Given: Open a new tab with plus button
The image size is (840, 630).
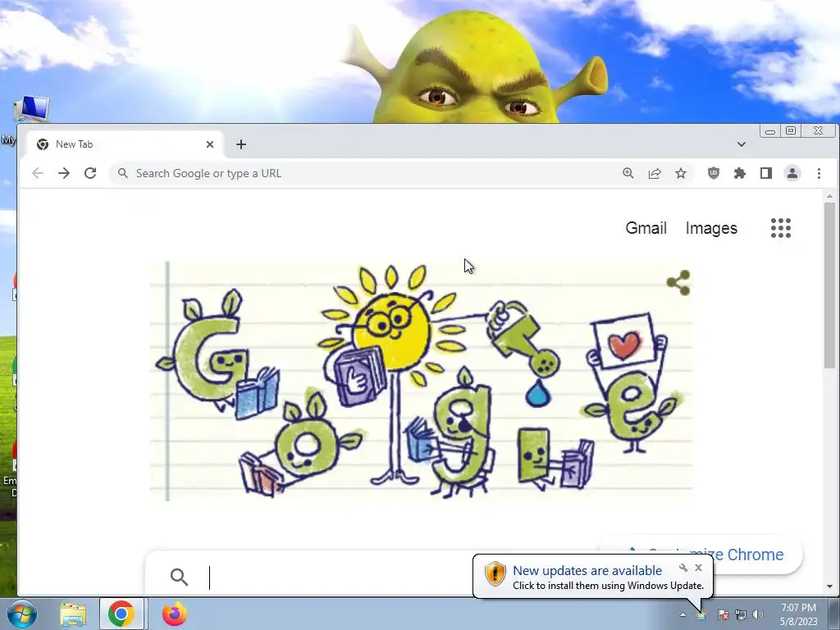Looking at the screenshot, I should coord(241,144).
